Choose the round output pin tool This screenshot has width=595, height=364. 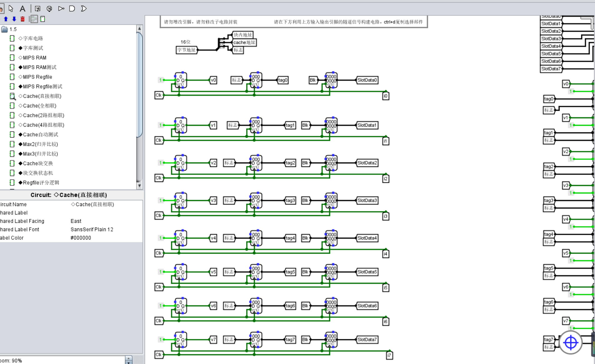(x=49, y=9)
